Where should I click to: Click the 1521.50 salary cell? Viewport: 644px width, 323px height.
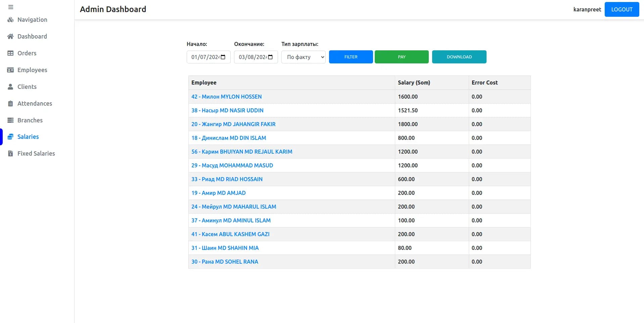click(x=432, y=110)
